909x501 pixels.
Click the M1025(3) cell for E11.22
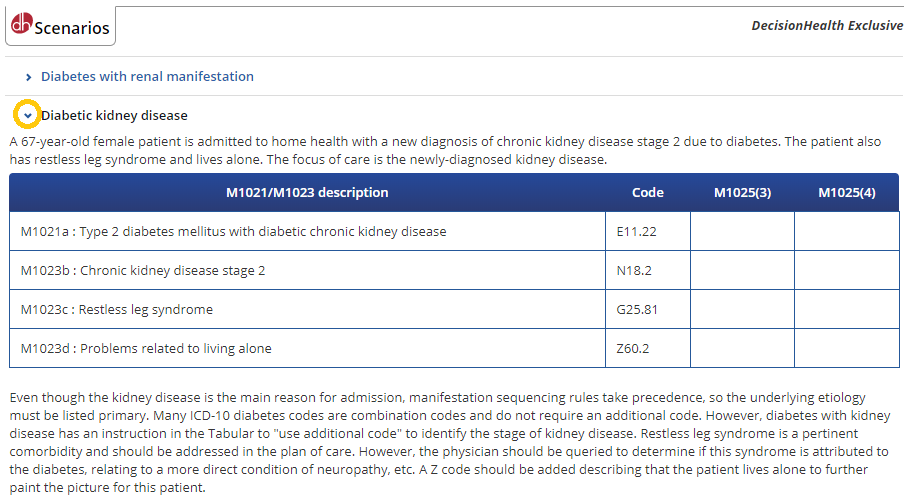pos(742,232)
